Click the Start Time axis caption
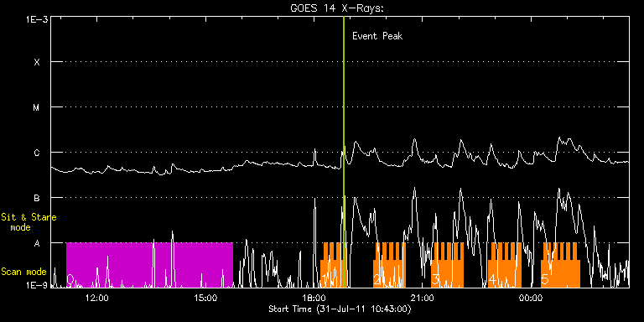Screen dimensions: 644x322 click(x=340, y=309)
